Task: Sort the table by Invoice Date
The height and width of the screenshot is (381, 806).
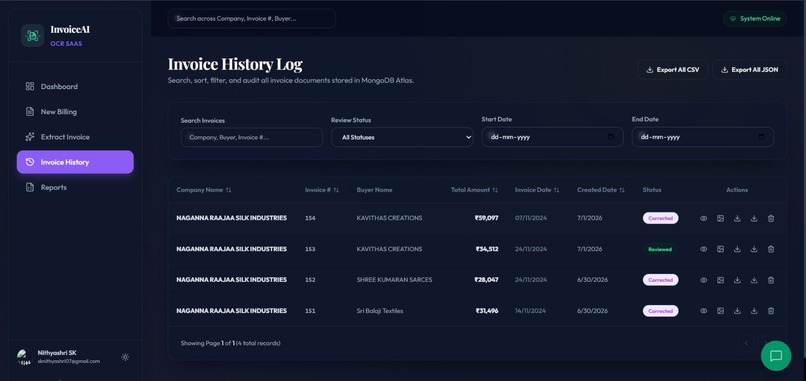Action: [537, 190]
